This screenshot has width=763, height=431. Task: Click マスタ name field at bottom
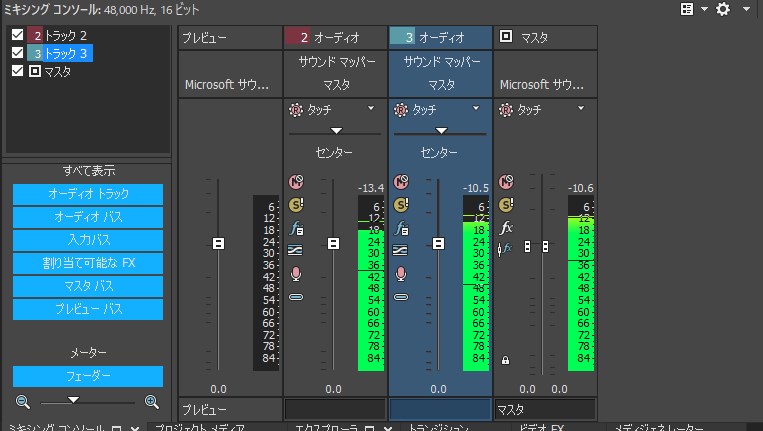pyautogui.click(x=545, y=410)
